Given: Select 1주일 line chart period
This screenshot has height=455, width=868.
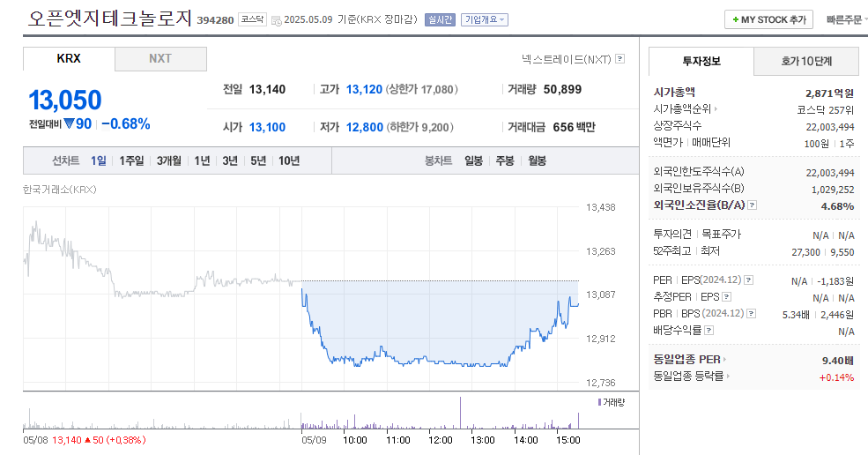Looking at the screenshot, I should [x=132, y=160].
